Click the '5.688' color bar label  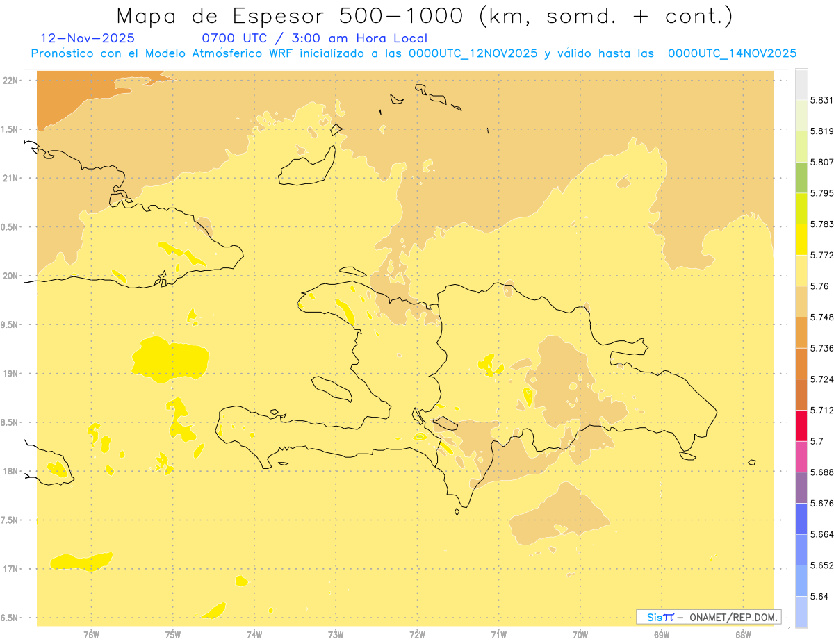(821, 472)
